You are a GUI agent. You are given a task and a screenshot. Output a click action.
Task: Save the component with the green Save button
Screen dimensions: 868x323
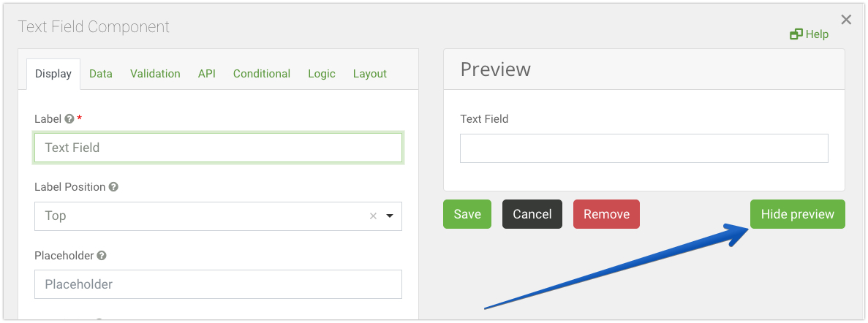pyautogui.click(x=467, y=214)
